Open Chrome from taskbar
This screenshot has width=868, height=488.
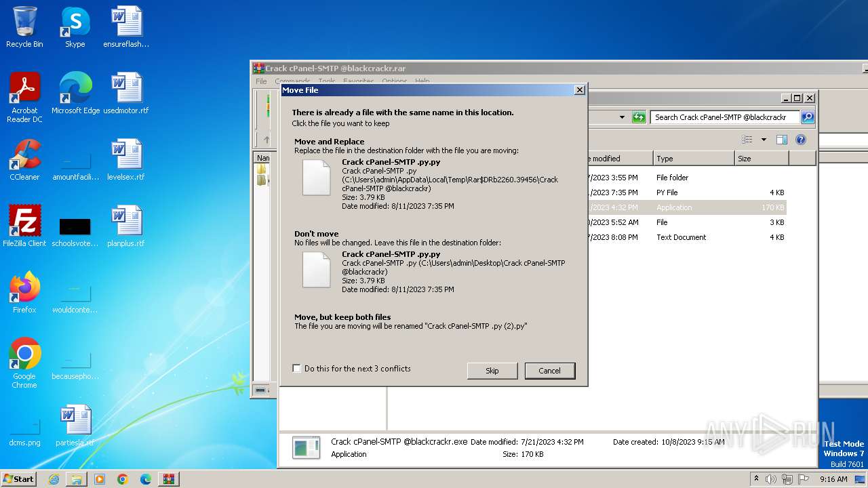(x=123, y=479)
